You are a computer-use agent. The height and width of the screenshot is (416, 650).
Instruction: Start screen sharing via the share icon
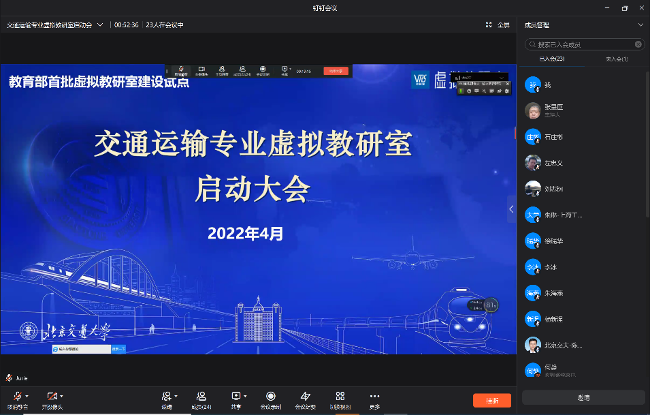[x=236, y=397]
